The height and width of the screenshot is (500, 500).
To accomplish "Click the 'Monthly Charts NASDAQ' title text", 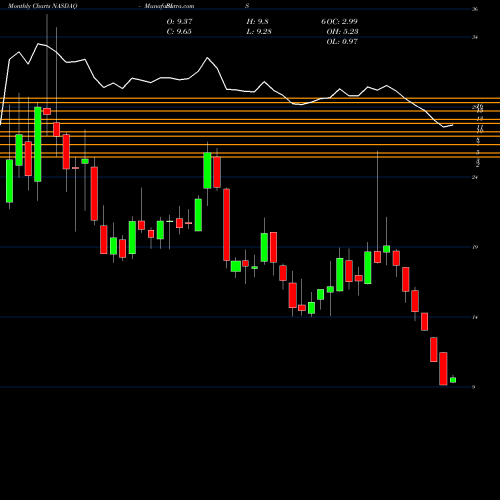I will click(42, 6).
